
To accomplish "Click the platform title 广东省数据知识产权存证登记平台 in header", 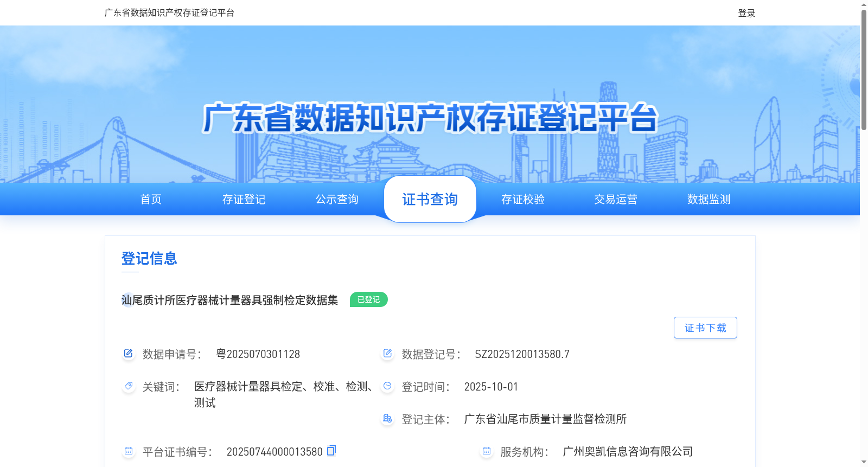I will 169,12.
